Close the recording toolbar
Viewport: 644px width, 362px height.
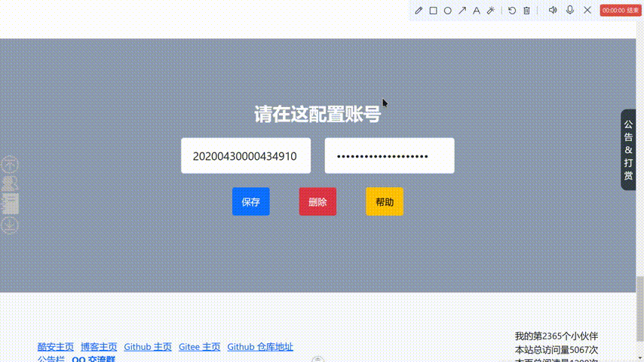point(587,11)
